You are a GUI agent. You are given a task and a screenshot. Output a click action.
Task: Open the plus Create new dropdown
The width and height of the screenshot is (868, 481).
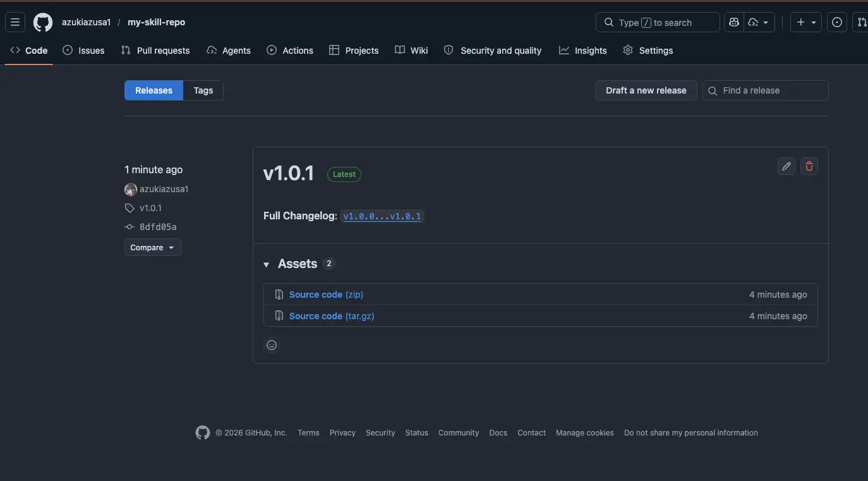(807, 22)
